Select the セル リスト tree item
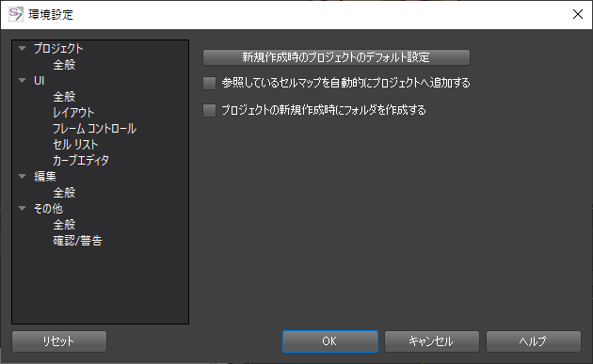 [75, 145]
